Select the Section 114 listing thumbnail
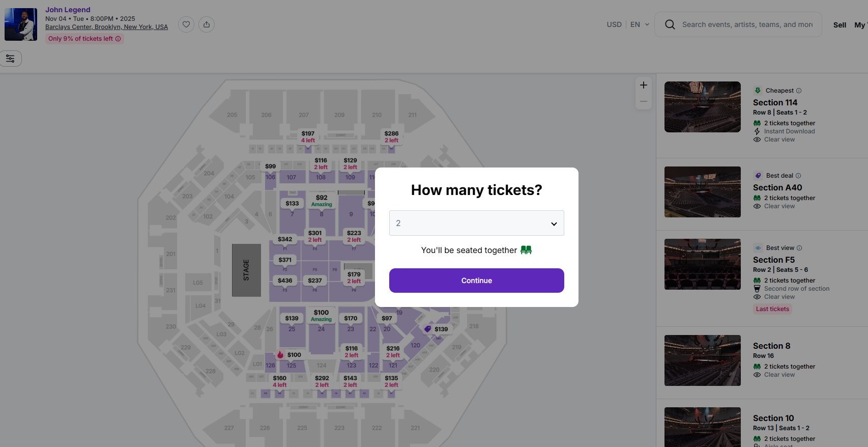This screenshot has height=447, width=868. click(x=702, y=107)
